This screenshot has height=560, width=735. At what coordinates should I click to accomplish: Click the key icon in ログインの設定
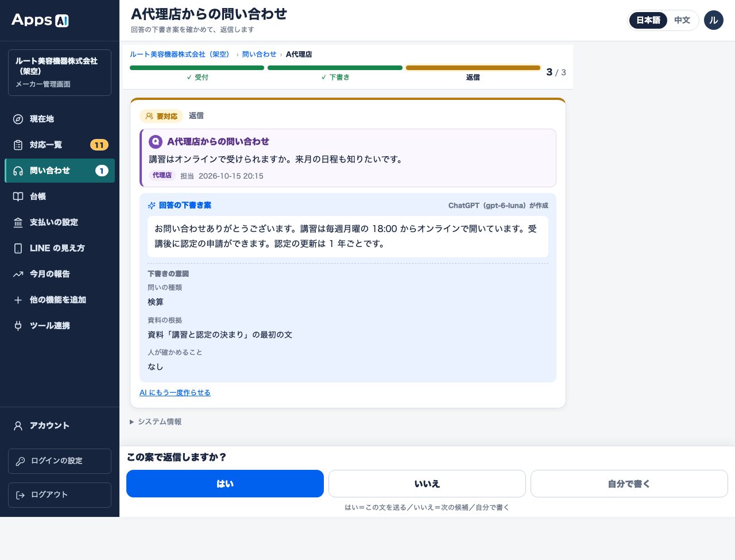pyautogui.click(x=21, y=461)
